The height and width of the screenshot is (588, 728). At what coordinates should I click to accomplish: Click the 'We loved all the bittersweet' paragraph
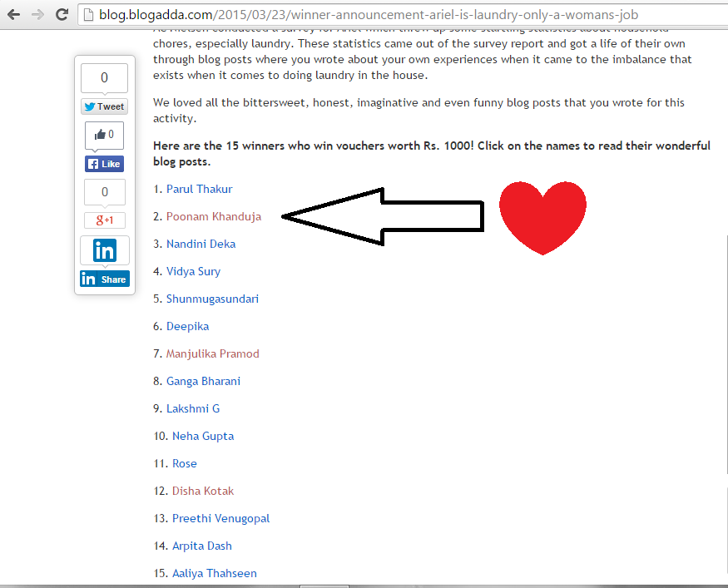pos(418,111)
